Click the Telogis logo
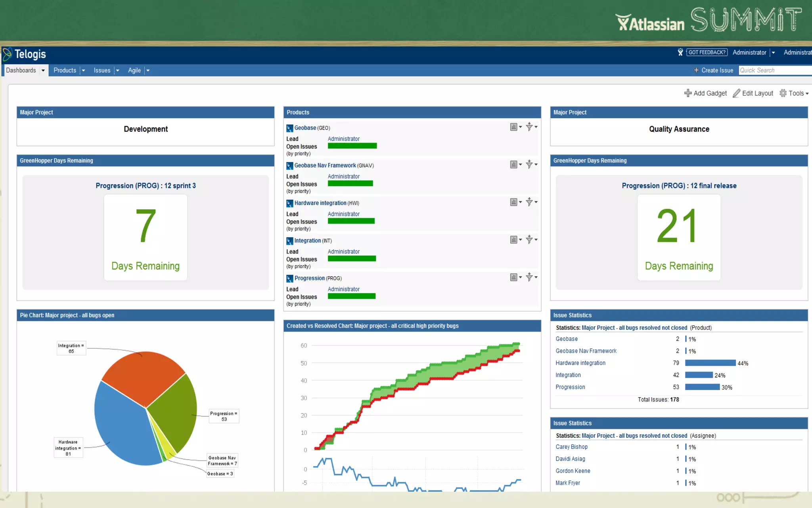Image resolution: width=812 pixels, height=508 pixels. click(25, 54)
